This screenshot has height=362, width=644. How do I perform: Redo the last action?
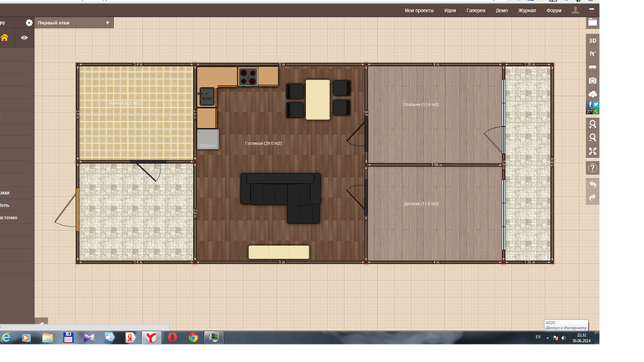[592, 198]
